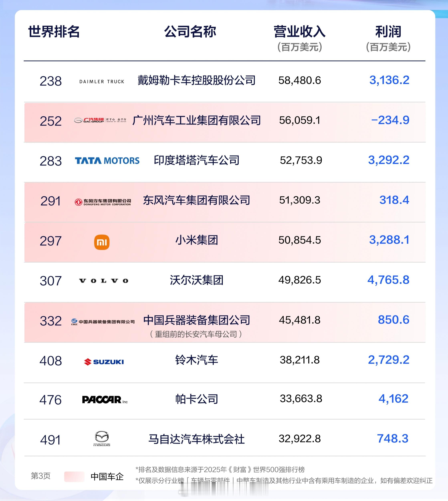Click the pink 中国车企 legend swatch
Image resolution: width=448 pixels, height=501 pixels.
(x=74, y=477)
